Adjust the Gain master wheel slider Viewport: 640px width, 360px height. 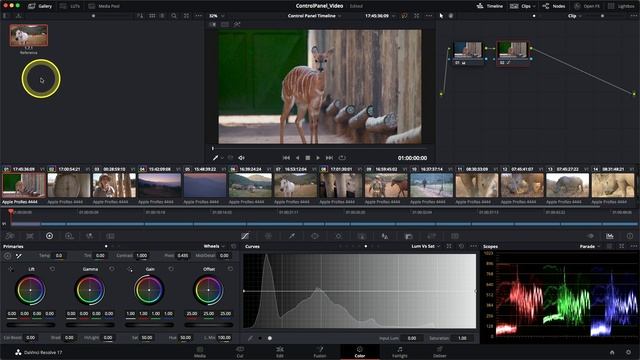[149, 325]
